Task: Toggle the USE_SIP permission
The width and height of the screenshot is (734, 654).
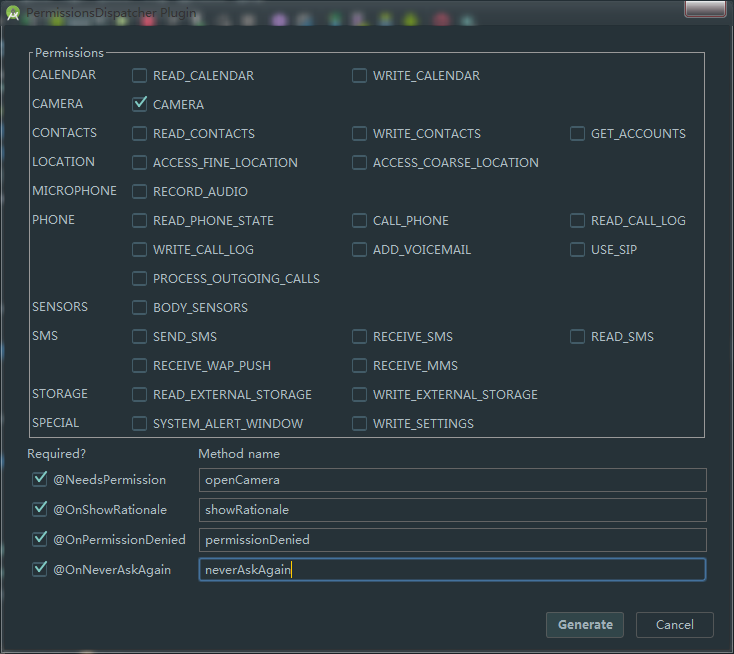Action: click(577, 249)
